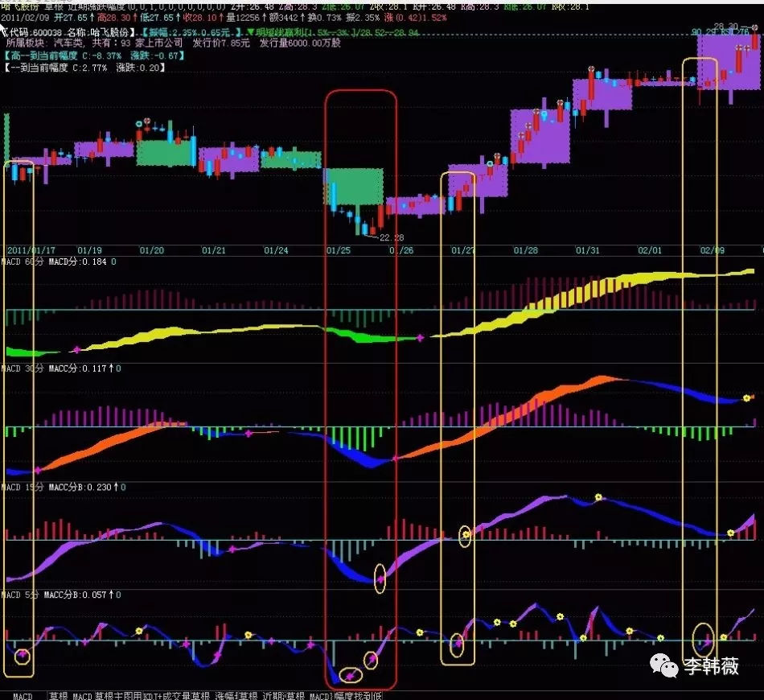Select the 近期!草根 MACD tab

[296, 696]
